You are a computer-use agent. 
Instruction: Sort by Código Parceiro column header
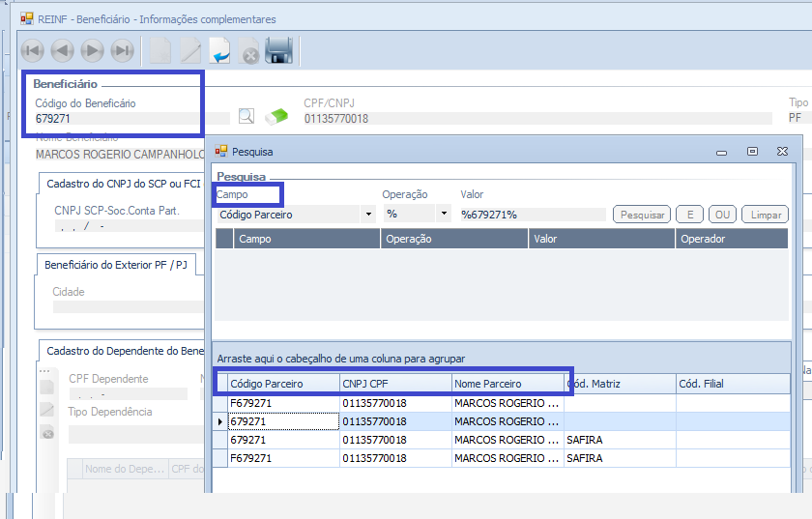click(280, 384)
